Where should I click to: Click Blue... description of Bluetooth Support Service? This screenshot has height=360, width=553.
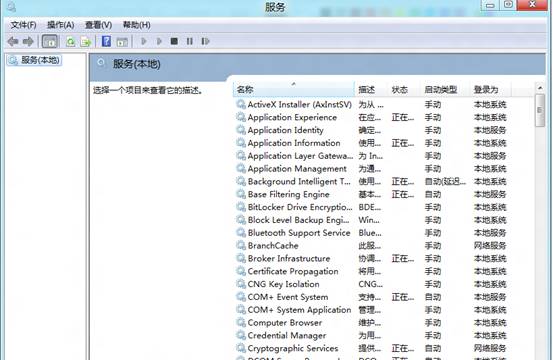370,233
